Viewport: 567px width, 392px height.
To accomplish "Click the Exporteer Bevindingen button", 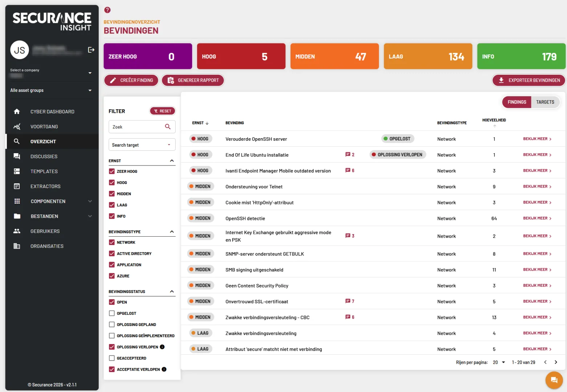I will click(529, 80).
